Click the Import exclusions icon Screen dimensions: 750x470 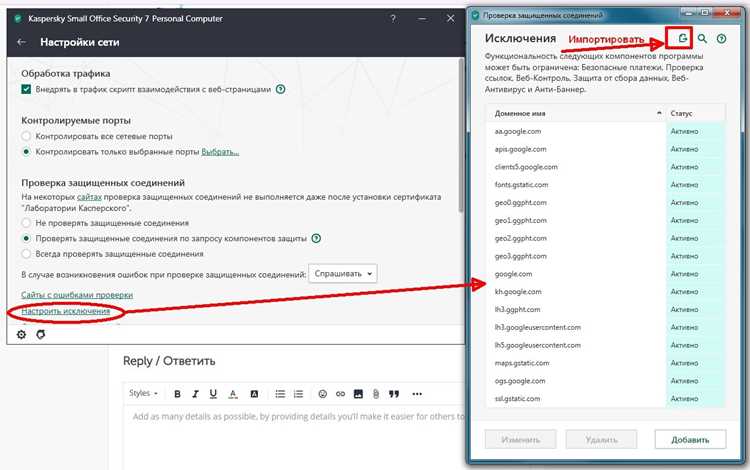(x=683, y=38)
